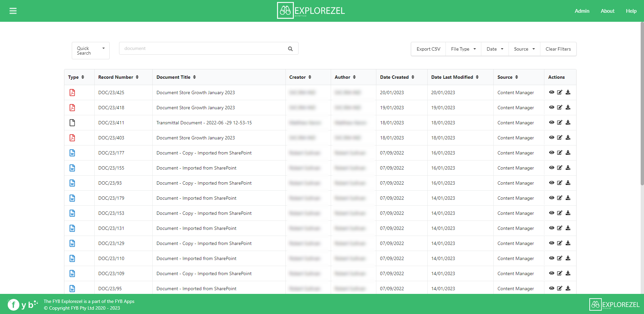Viewport: 644px width, 314px height.
Task: Open the Admin menu
Action: [582, 11]
